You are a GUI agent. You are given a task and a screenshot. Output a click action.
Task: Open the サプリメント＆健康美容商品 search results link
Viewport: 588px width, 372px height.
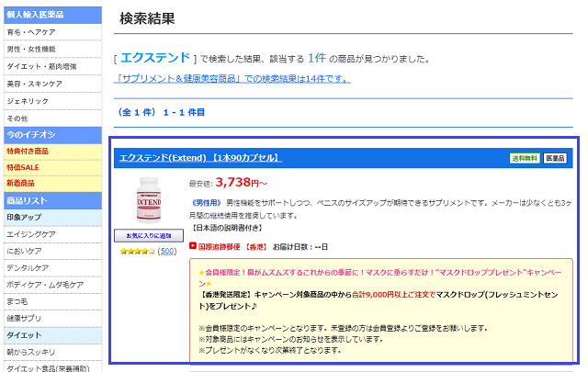pyautogui.click(x=232, y=79)
